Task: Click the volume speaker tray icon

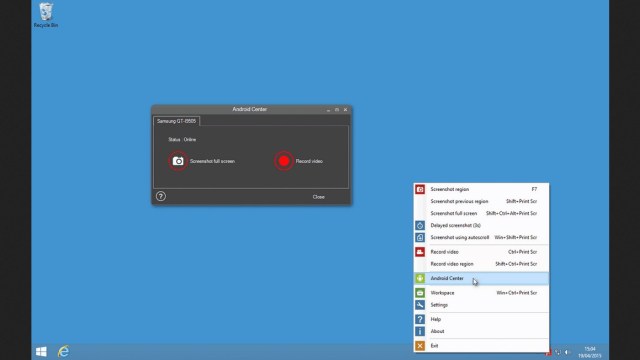Action: point(567,352)
